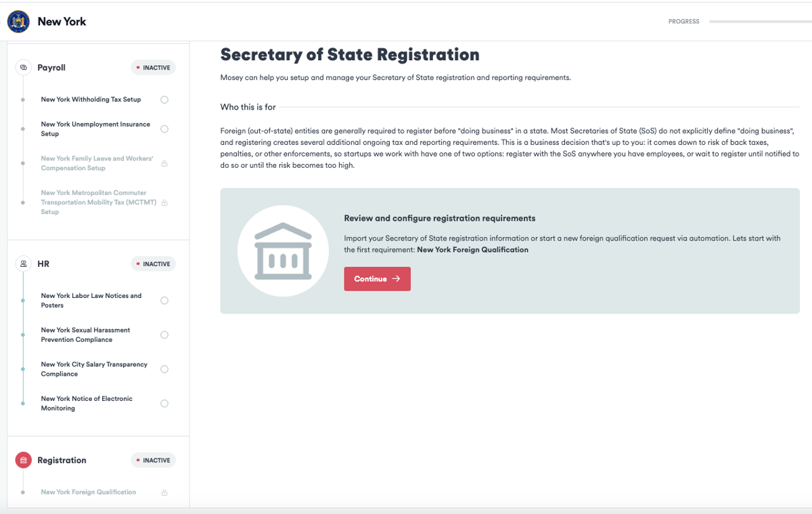The width and height of the screenshot is (812, 514).
Task: Open New York Notice of Electronic Monitoring
Action: 87,403
